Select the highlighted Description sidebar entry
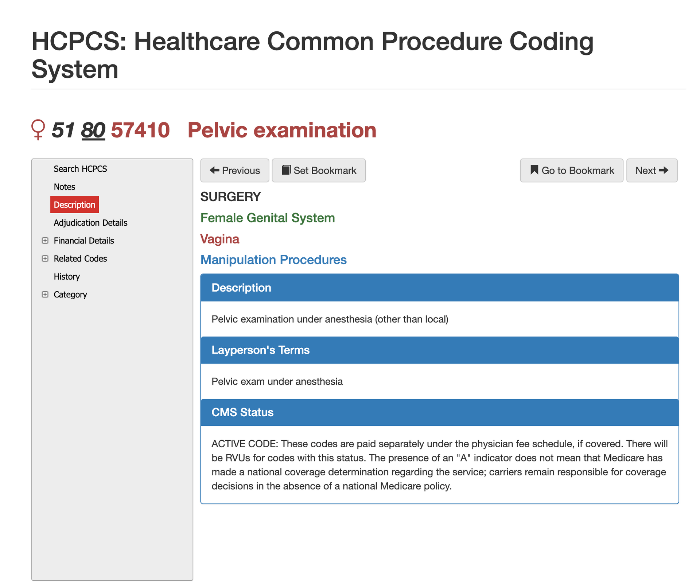Viewport: 700px width, 588px height. point(74,205)
